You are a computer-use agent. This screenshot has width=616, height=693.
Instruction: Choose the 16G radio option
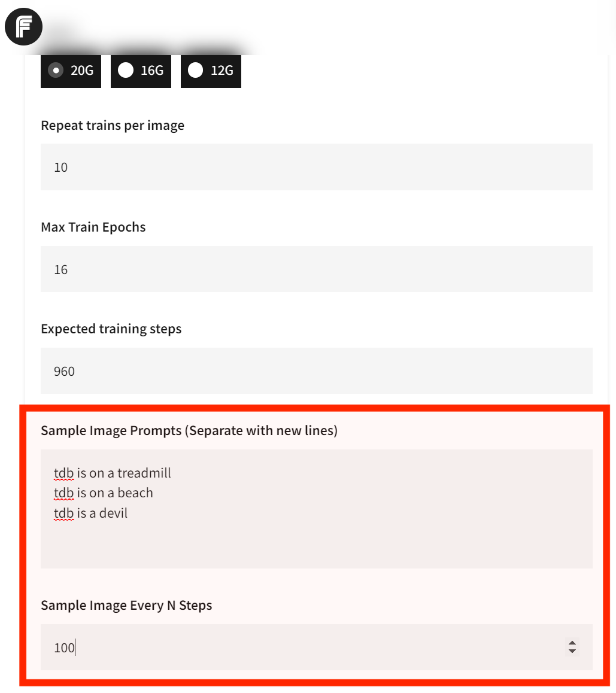(126, 71)
